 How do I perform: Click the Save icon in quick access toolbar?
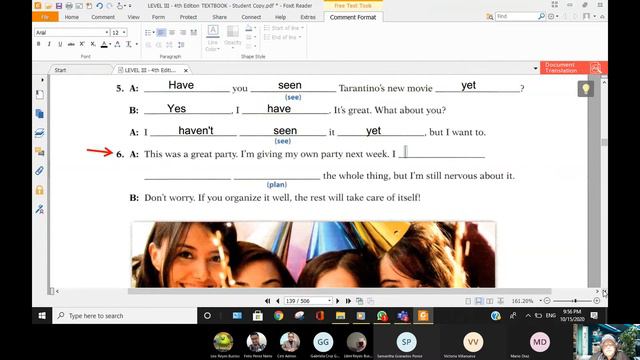[59, 6]
